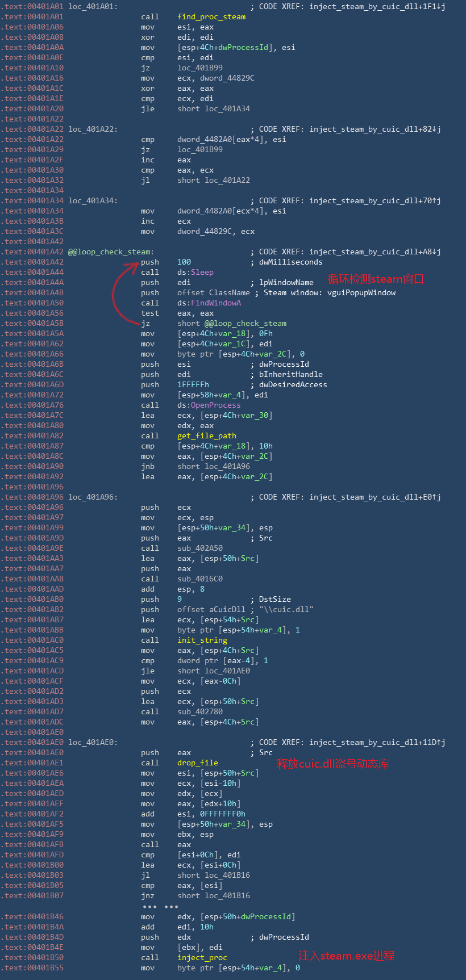Click the ds:OpenProcess call reference

click(x=209, y=405)
